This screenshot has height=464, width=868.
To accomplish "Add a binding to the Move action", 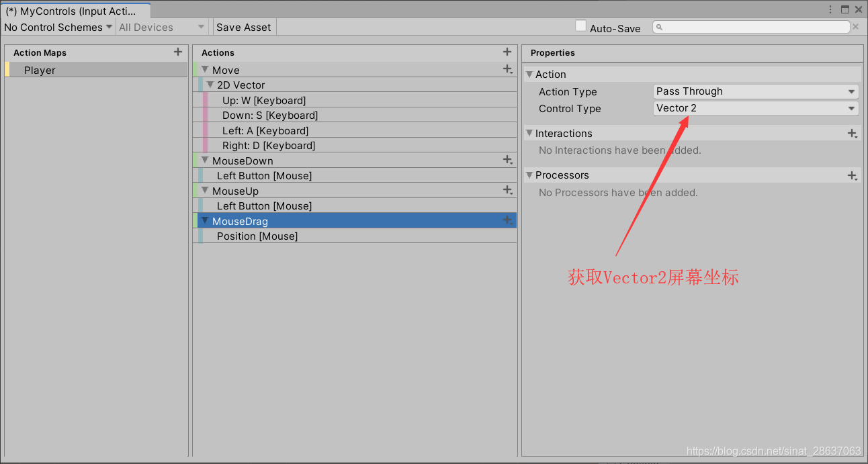I will [508, 68].
